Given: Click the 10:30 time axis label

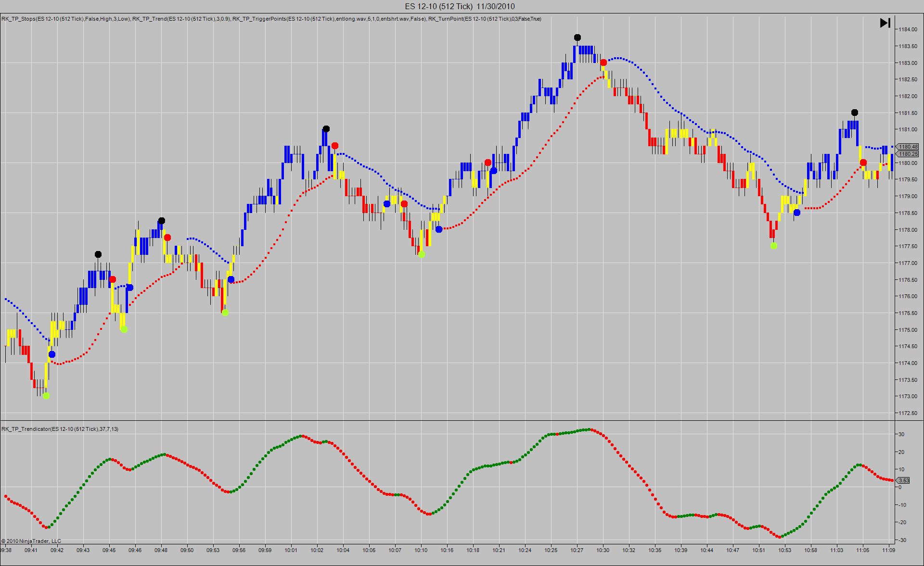Looking at the screenshot, I should click(x=603, y=550).
